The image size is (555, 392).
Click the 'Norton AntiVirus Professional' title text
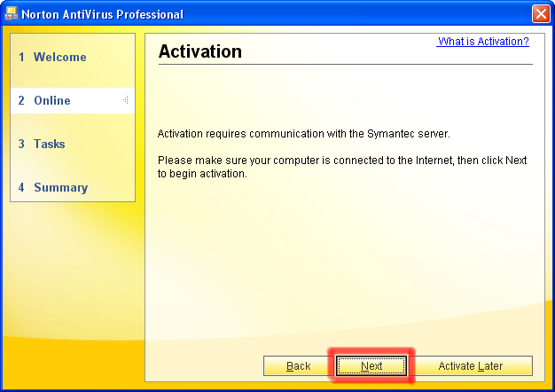click(102, 14)
